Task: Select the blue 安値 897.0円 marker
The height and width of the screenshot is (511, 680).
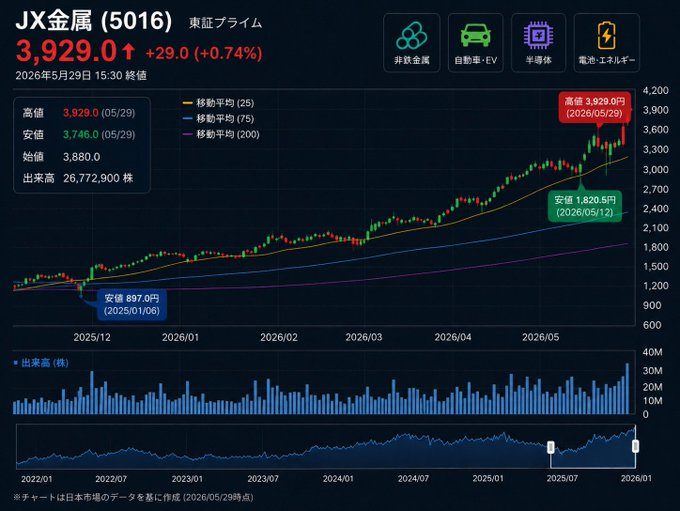Action: [x=131, y=305]
